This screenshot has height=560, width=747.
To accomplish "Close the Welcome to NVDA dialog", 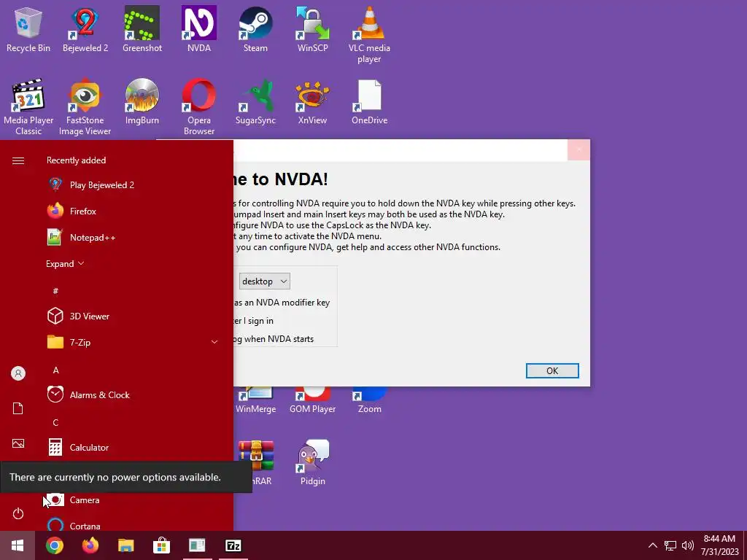I will [x=578, y=150].
